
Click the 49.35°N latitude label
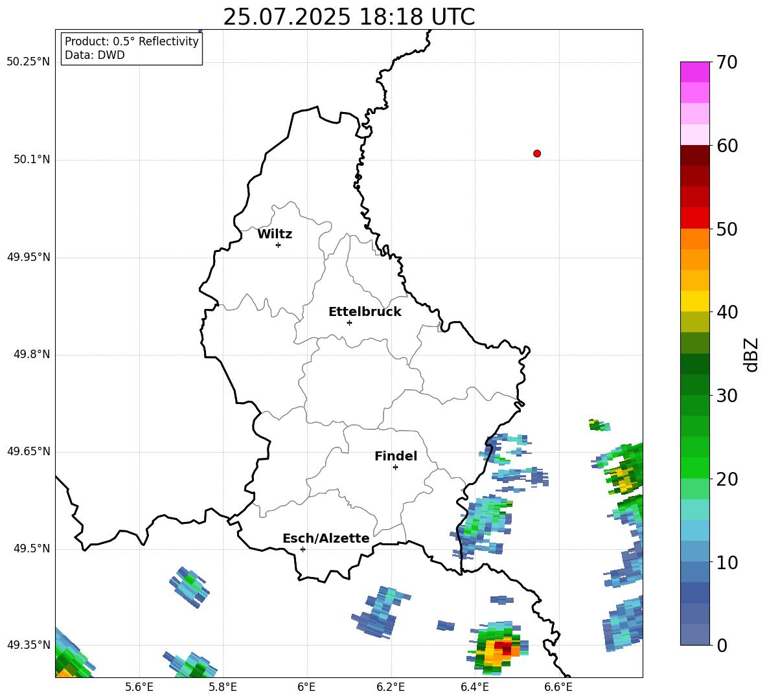29,645
